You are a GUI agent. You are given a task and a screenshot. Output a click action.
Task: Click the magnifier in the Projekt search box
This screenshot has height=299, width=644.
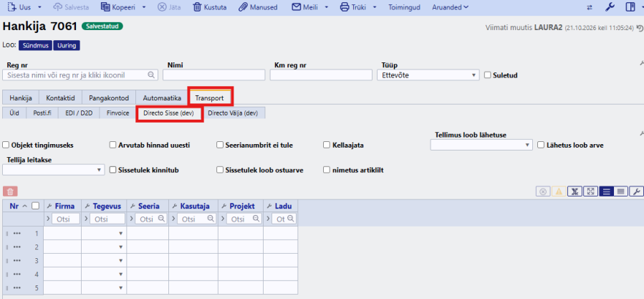(256, 219)
